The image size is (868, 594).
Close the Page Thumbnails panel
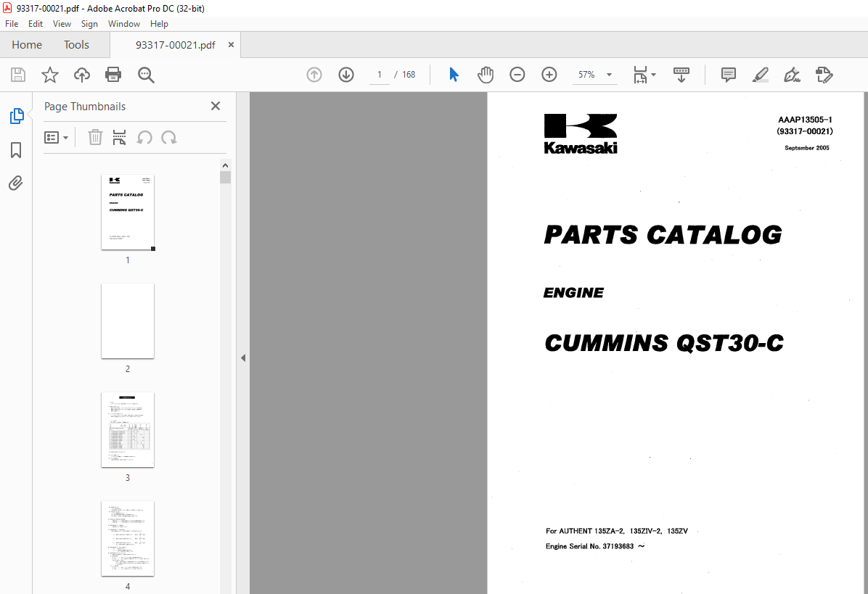pyautogui.click(x=216, y=106)
